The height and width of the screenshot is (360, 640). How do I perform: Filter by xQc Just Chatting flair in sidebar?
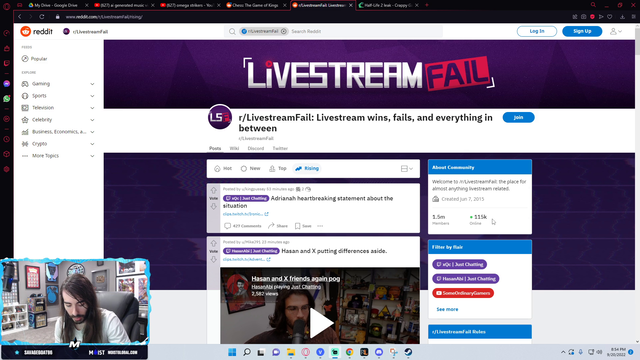pyautogui.click(x=460, y=264)
